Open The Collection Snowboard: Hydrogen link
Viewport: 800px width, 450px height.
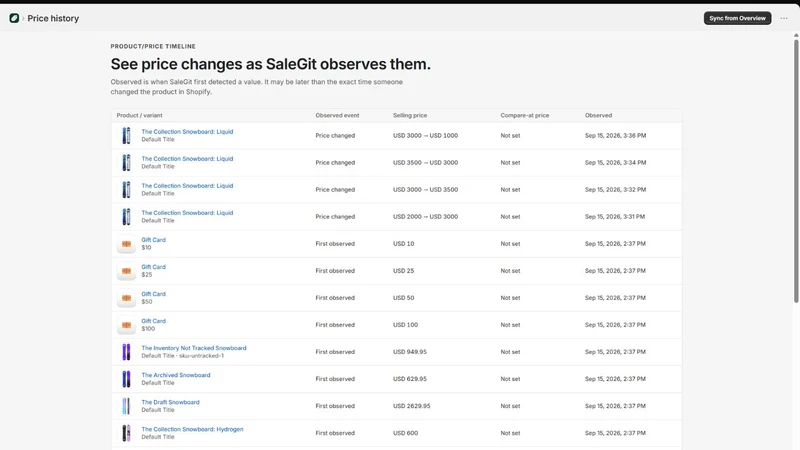192,429
